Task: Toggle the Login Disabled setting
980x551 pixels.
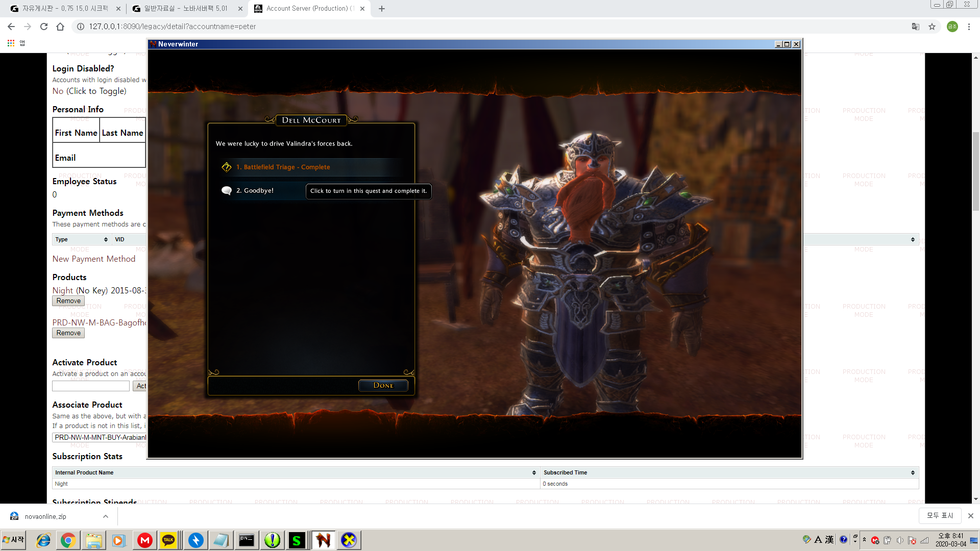Action: (89, 91)
